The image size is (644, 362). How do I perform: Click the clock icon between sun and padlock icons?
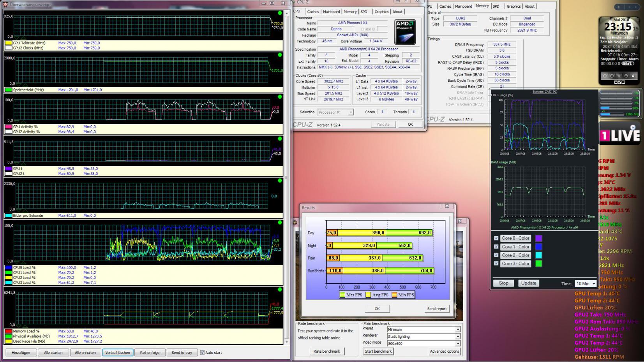click(x=626, y=76)
